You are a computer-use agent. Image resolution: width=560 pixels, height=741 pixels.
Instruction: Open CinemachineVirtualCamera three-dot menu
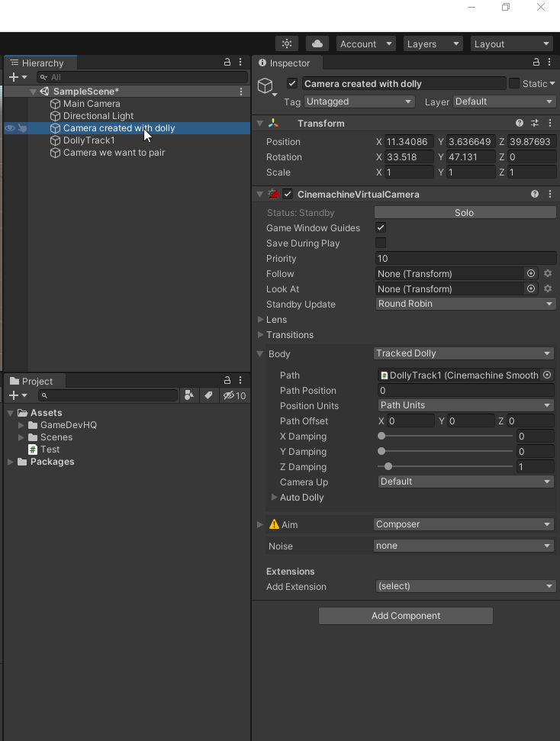(x=550, y=194)
